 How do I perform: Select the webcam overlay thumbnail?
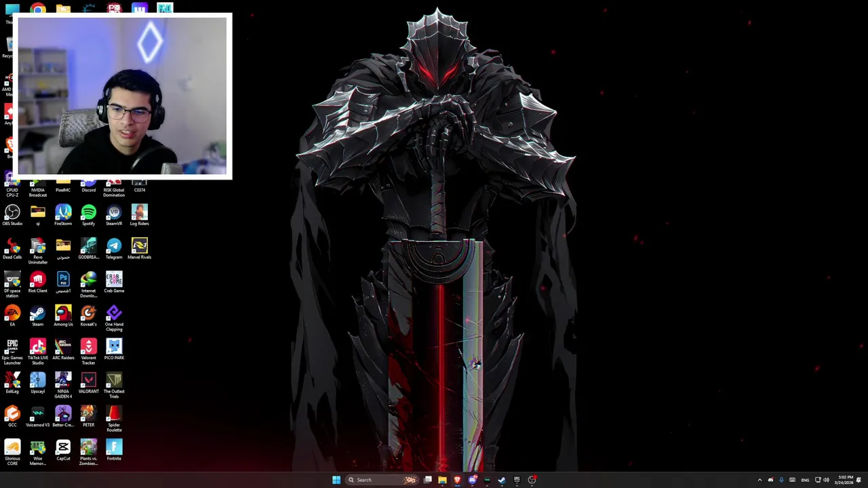click(123, 96)
